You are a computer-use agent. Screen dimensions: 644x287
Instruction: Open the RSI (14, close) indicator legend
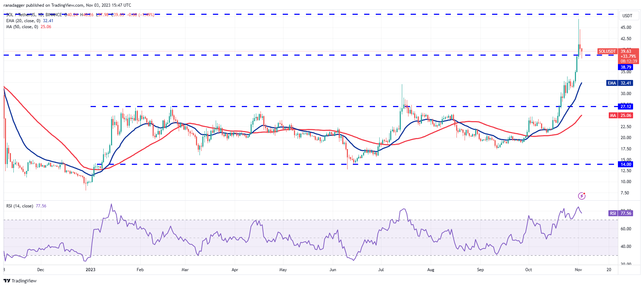tap(20, 206)
